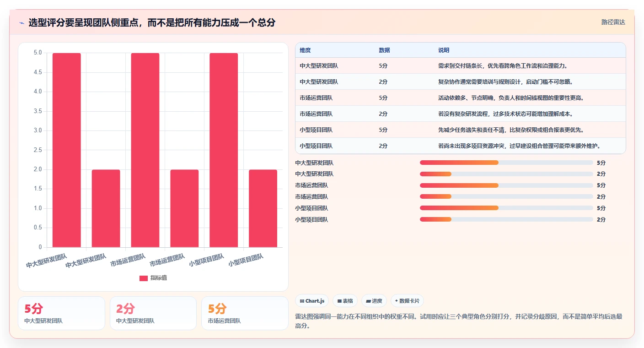This screenshot has height=348, width=644.
Task: Click the 5分 progress bar for 小型项目团队
Action: [506, 208]
